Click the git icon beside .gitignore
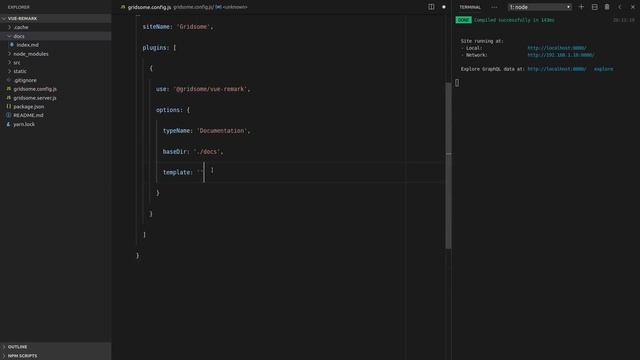 click(9, 80)
